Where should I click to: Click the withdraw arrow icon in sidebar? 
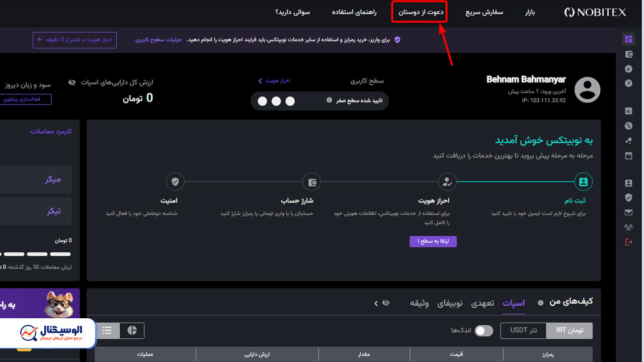pos(628,83)
